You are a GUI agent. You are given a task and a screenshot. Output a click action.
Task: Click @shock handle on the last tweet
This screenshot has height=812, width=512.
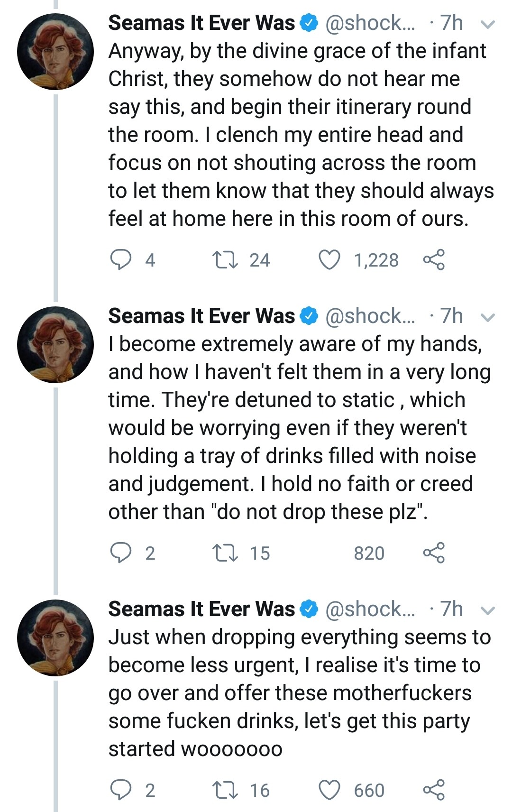[x=370, y=609]
